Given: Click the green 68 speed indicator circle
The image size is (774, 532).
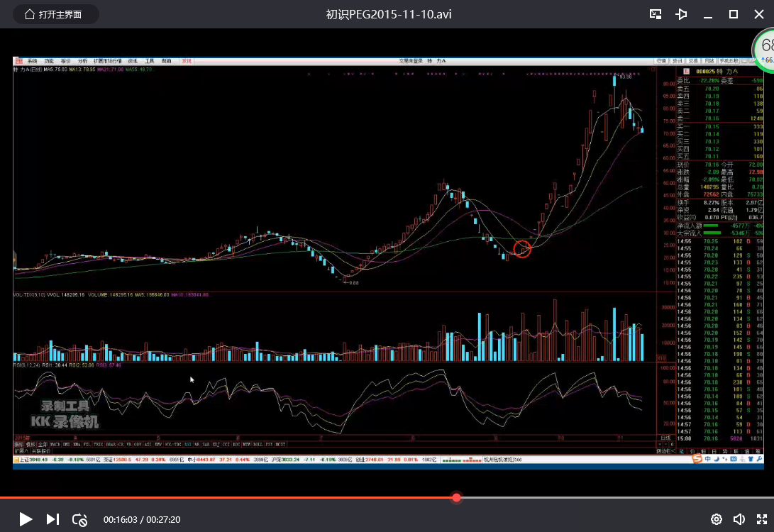Looking at the screenshot, I should coord(765,50).
